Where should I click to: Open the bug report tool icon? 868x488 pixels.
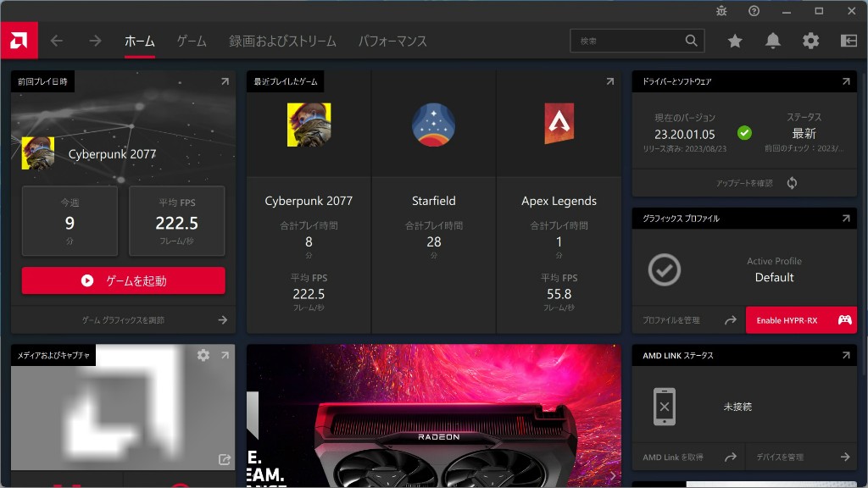click(721, 10)
